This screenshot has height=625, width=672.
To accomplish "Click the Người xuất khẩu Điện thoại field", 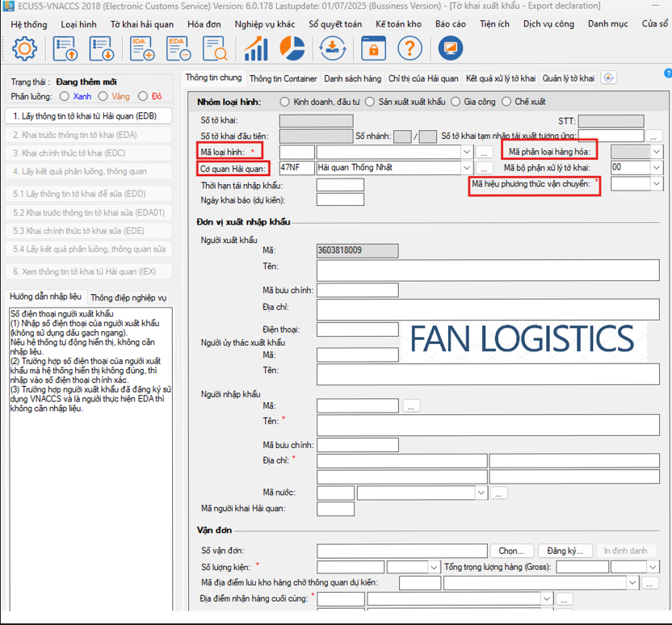I will point(358,329).
